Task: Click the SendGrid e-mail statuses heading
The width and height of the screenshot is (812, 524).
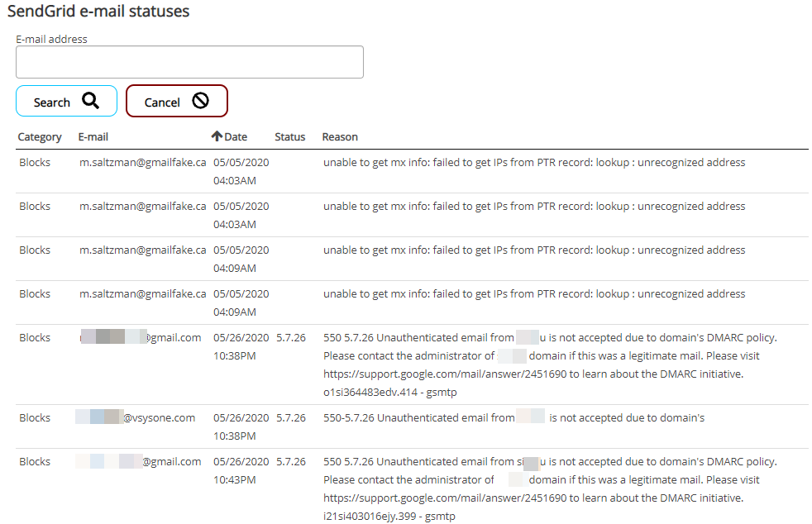Action: (98, 12)
